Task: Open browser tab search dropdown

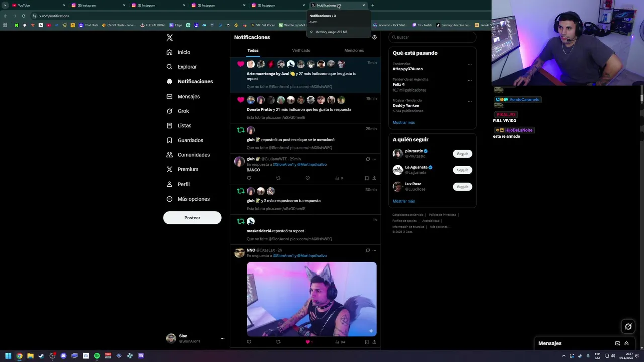Action: (5, 5)
